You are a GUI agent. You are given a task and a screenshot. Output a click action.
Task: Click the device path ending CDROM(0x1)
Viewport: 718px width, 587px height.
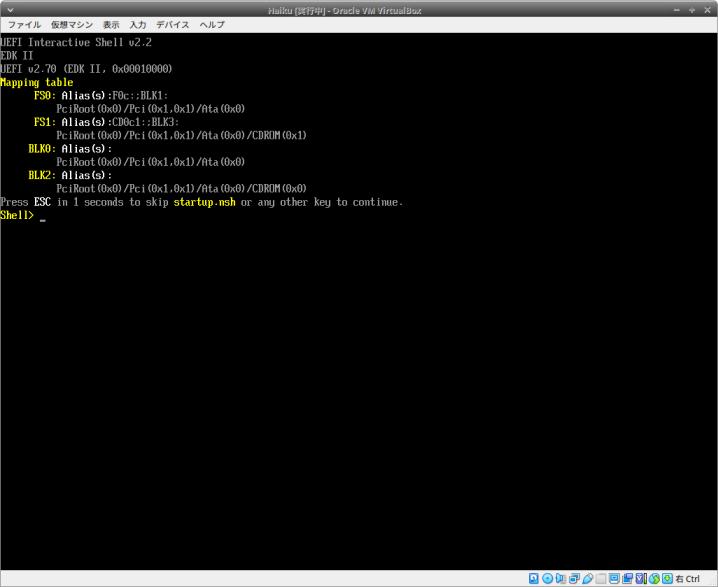click(x=181, y=136)
